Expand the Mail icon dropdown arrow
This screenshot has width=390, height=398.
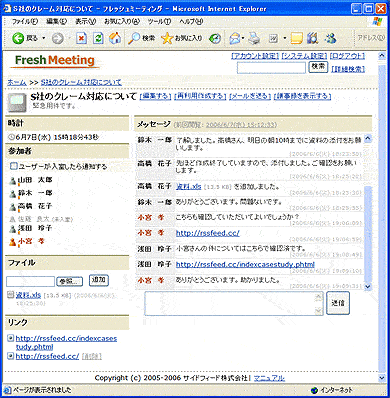click(x=243, y=38)
